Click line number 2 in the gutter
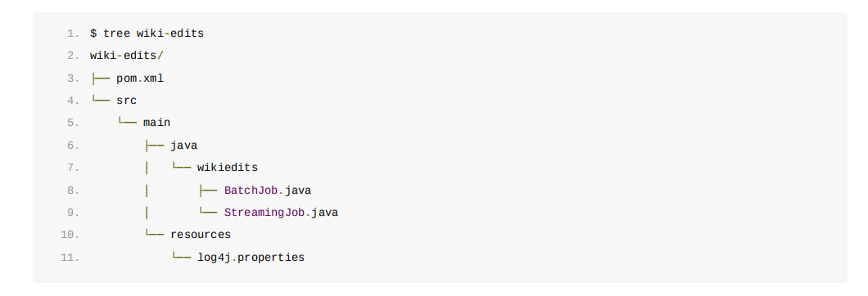Viewport: 868px width, 296px height. point(73,56)
